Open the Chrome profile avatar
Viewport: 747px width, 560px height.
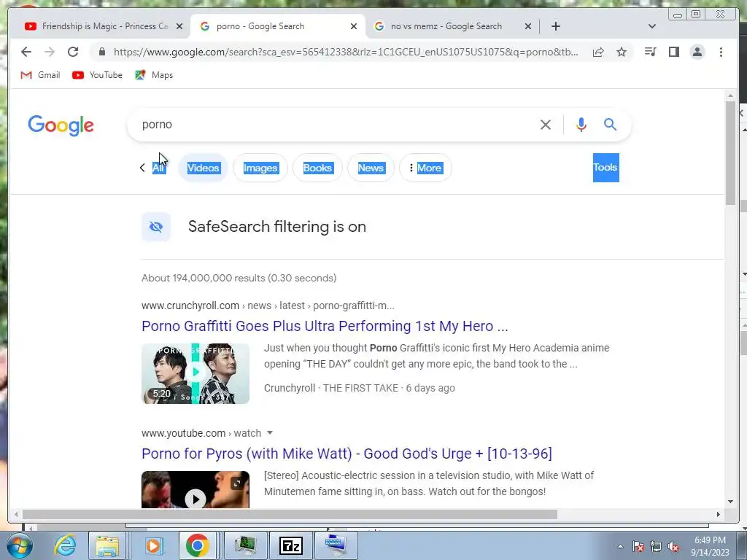click(x=697, y=52)
